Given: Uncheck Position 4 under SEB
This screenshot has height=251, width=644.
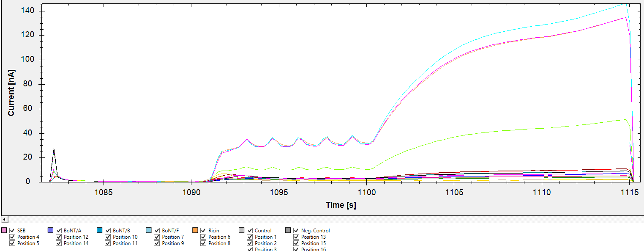Looking at the screenshot, I should tap(12, 237).
